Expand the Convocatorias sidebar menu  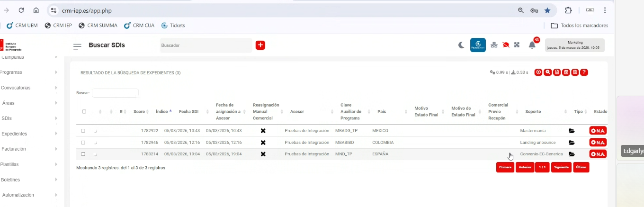tap(28, 88)
